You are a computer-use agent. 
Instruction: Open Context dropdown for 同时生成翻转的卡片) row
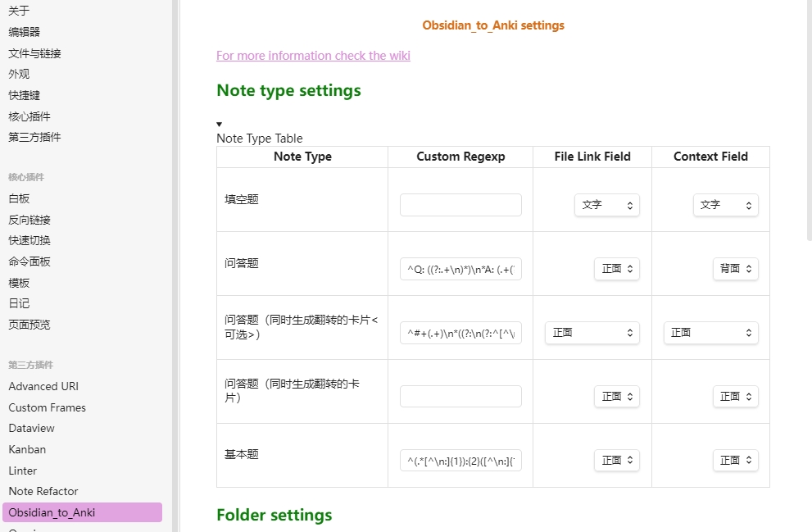point(735,397)
